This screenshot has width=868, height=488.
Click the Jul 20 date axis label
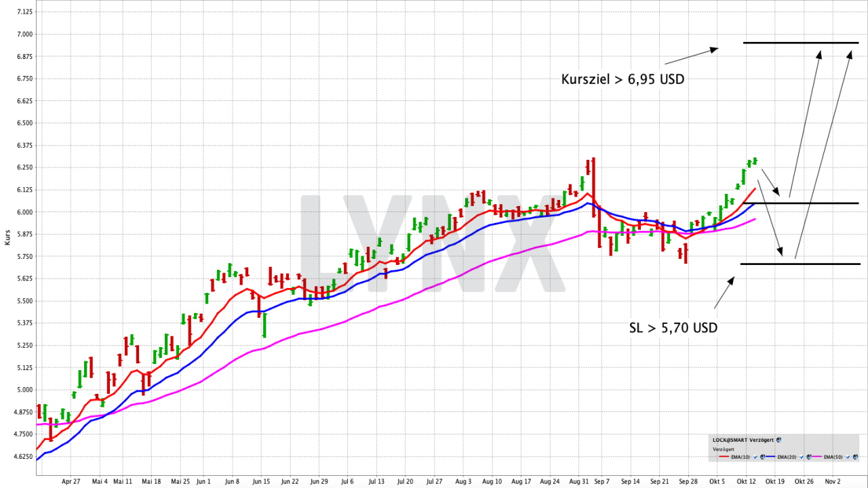(406, 481)
